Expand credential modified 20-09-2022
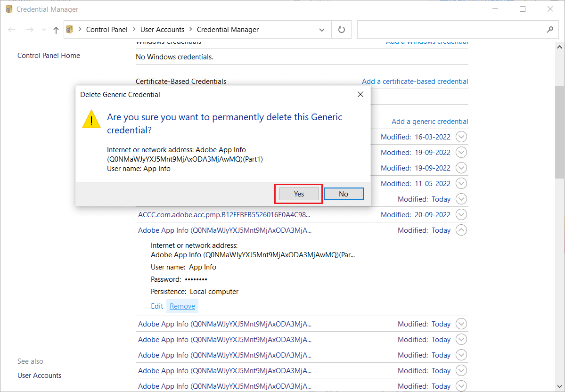 461,214
